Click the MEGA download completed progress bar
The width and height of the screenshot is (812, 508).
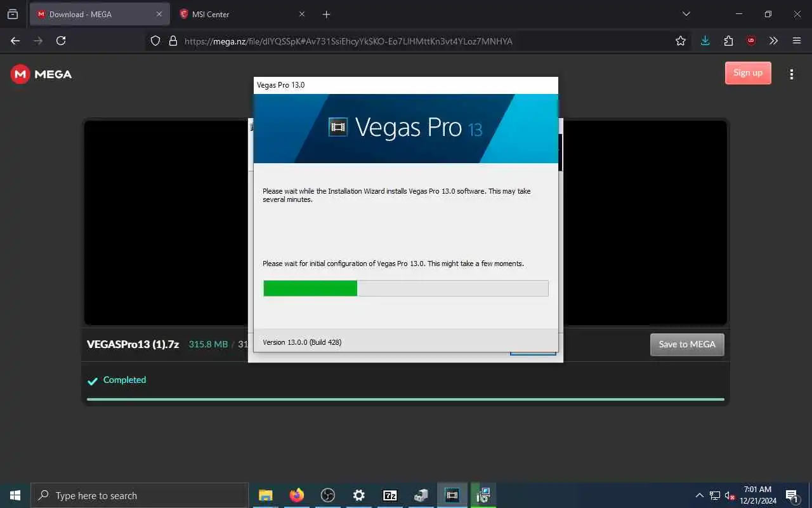coord(405,399)
